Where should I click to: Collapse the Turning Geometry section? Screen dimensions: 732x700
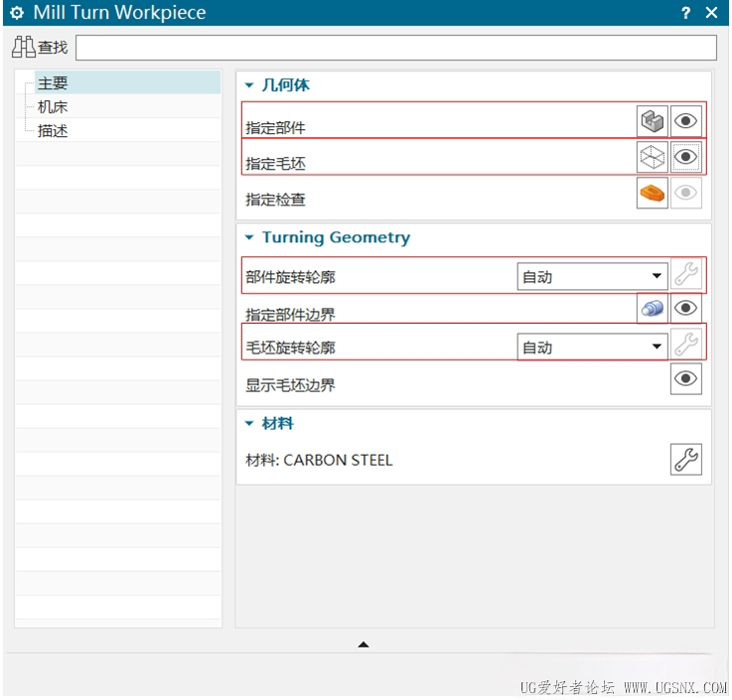[x=249, y=237]
